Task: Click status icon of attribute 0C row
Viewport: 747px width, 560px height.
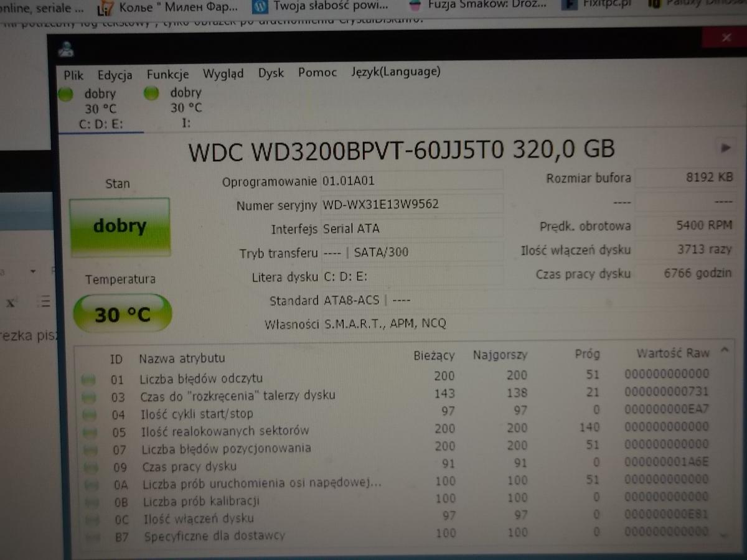Action: point(92,519)
